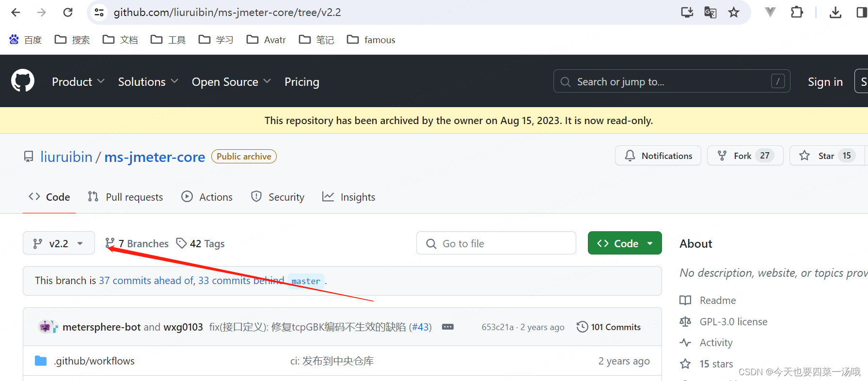
Task: Open the 百度 bookmark
Action: [x=25, y=40]
